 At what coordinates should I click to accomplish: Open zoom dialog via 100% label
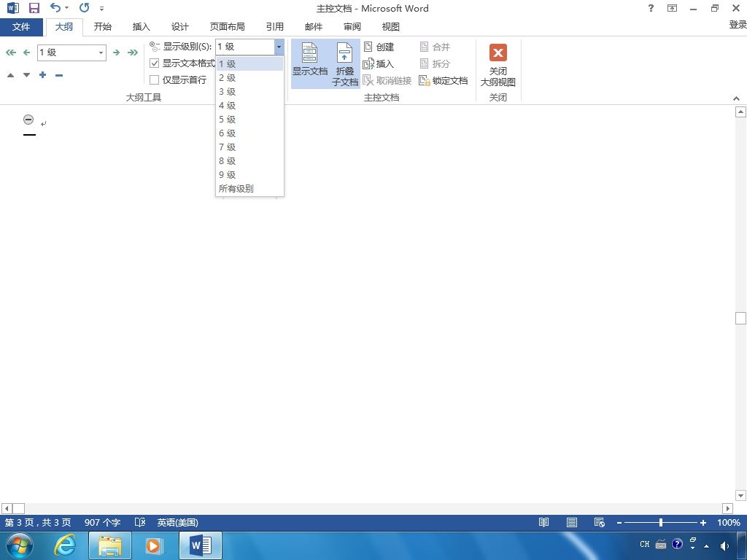pyautogui.click(x=729, y=522)
